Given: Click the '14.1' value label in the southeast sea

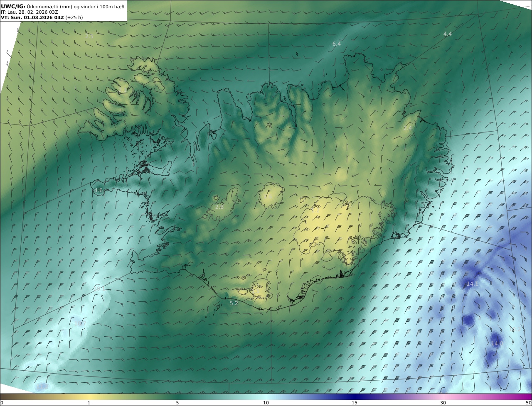Looking at the screenshot, I should 473,284.
